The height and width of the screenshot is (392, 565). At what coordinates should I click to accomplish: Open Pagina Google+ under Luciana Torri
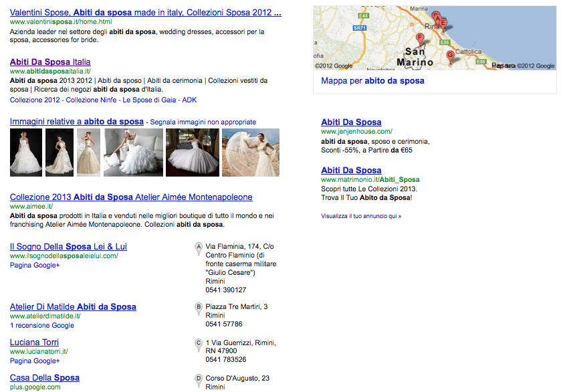click(x=35, y=361)
